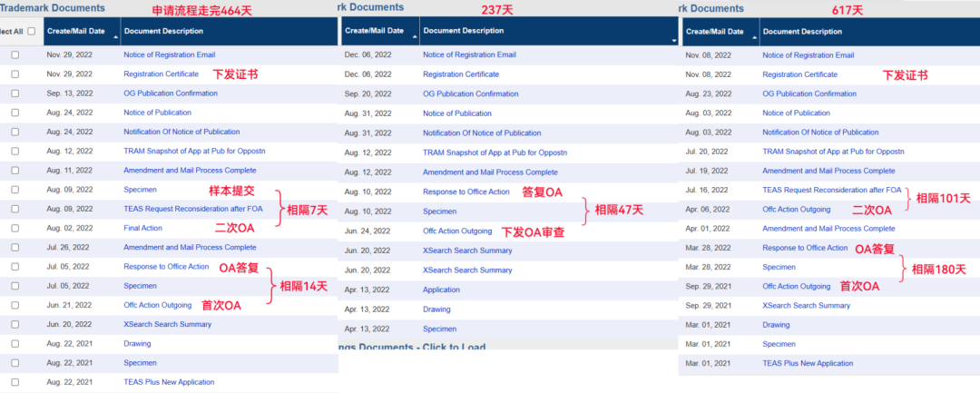The height and width of the screenshot is (393, 980).
Task: Open Aug. 09, 2022 TEAS Request Reconsideration after FOA
Action: [x=193, y=209]
